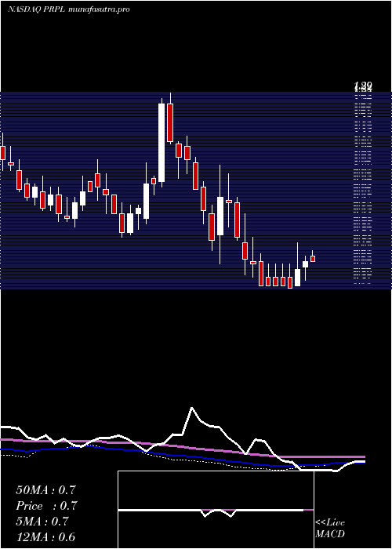Click the tallest white candlestick in chart
This screenshot has width=392, height=549.
(x=162, y=143)
